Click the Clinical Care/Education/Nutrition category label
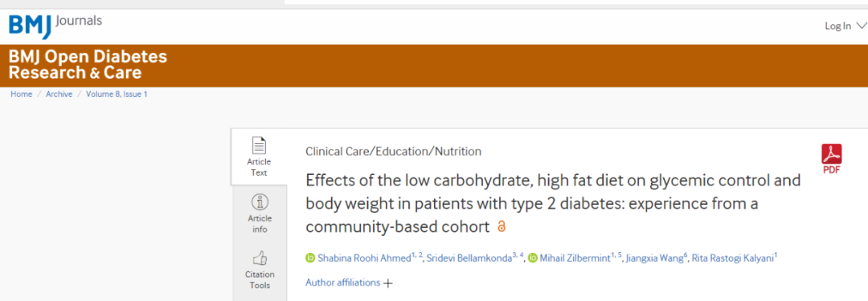 [x=393, y=151]
